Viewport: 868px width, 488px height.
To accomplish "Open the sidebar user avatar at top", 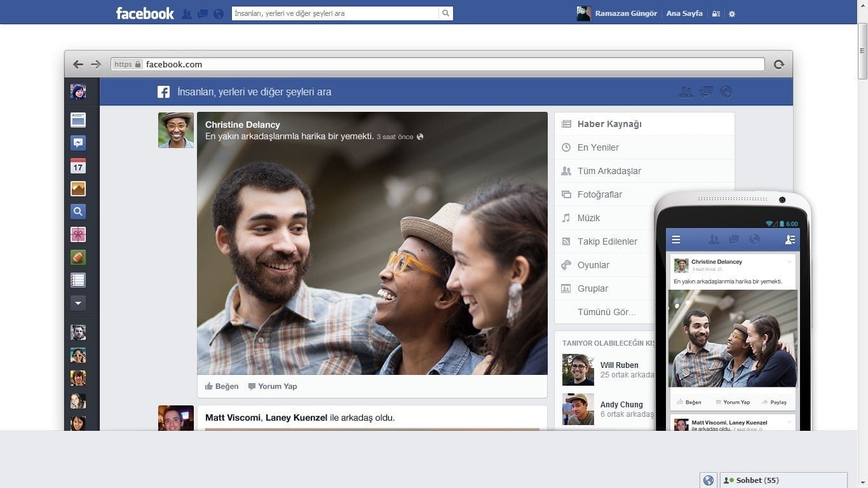I will coord(78,91).
